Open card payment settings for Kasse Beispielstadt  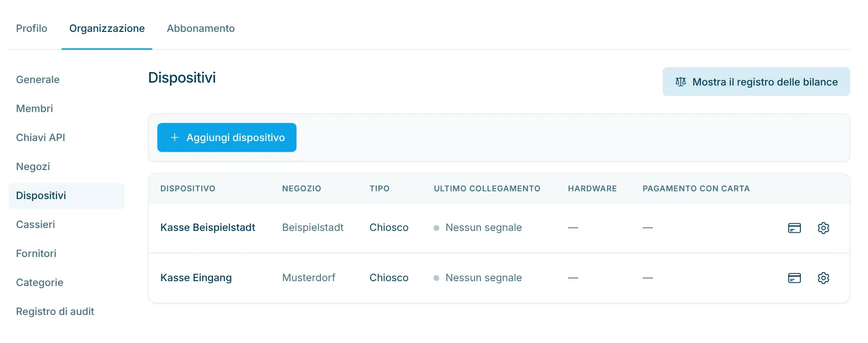(794, 228)
